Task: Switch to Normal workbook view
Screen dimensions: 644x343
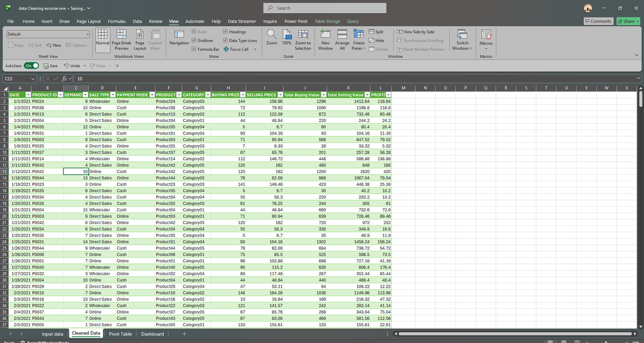Action: point(103,40)
